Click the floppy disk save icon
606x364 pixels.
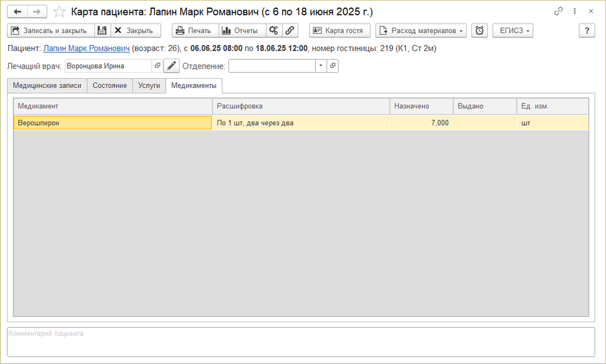pyautogui.click(x=102, y=31)
